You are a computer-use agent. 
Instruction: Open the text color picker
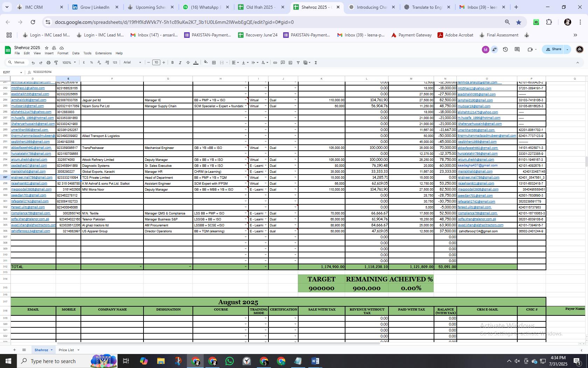tap(196, 63)
